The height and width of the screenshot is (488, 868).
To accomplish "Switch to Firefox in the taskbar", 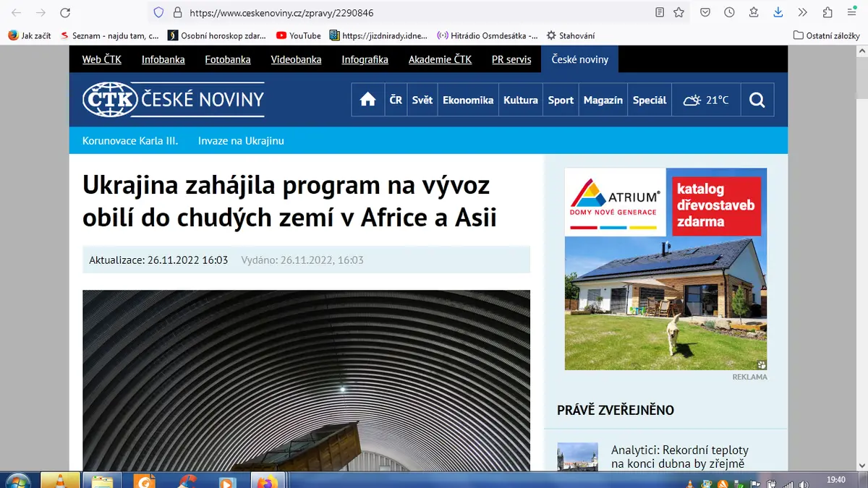I will tap(267, 480).
